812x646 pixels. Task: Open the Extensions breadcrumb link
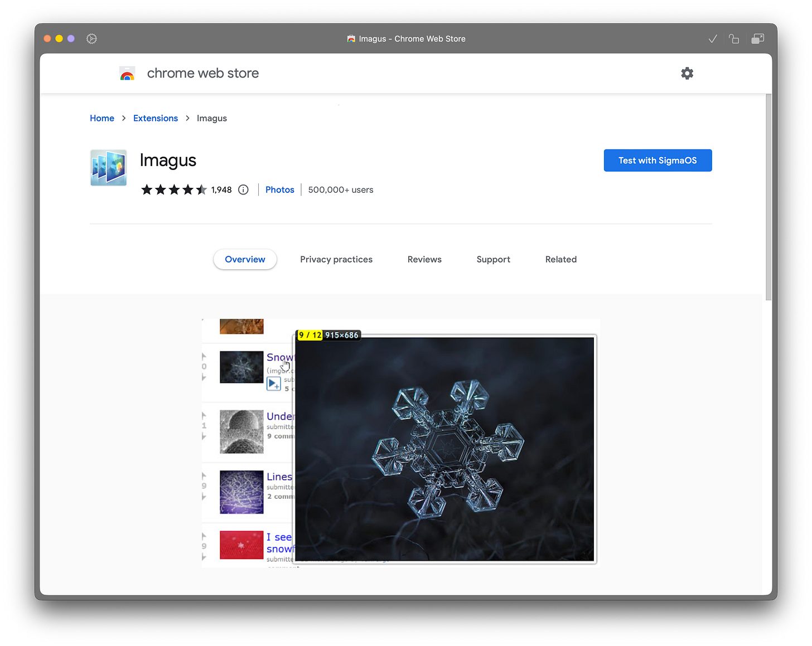pyautogui.click(x=156, y=118)
